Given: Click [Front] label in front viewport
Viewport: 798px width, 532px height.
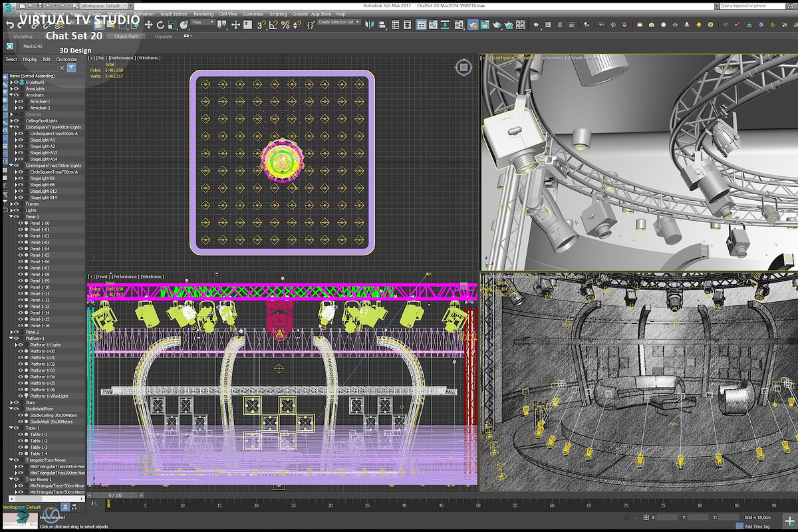Looking at the screenshot, I should pos(102,276).
